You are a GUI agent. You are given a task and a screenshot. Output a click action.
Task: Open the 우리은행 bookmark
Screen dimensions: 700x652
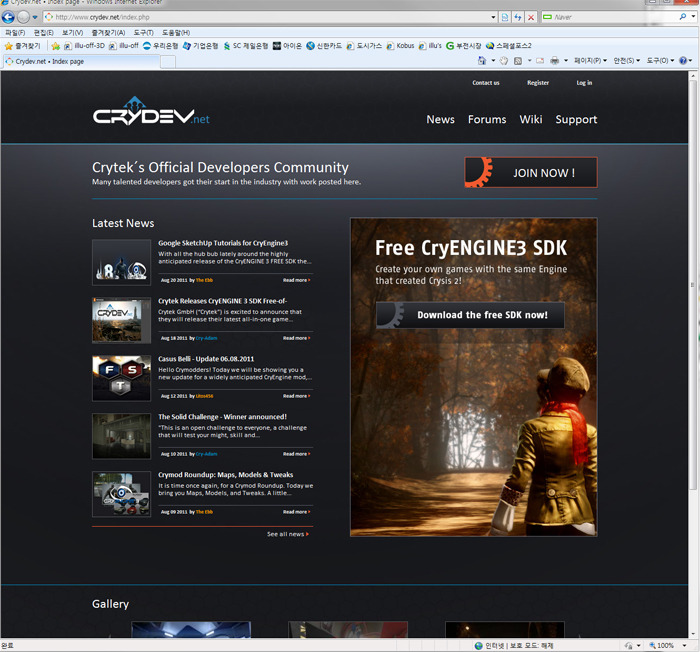pos(160,46)
